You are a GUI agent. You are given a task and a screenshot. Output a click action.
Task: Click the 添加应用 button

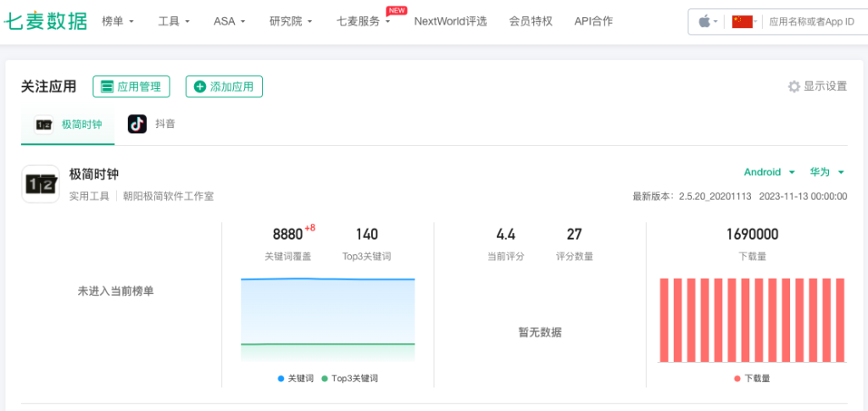[x=224, y=86]
